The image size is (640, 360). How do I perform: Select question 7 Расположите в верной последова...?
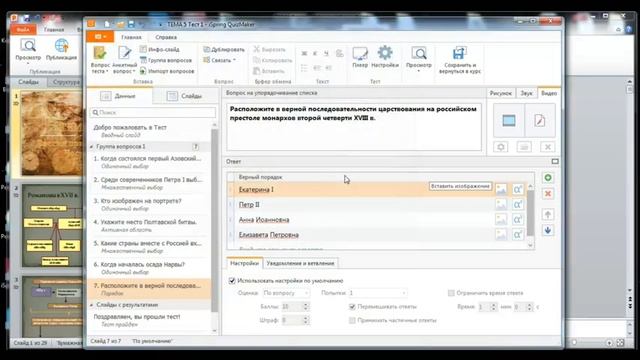149,289
